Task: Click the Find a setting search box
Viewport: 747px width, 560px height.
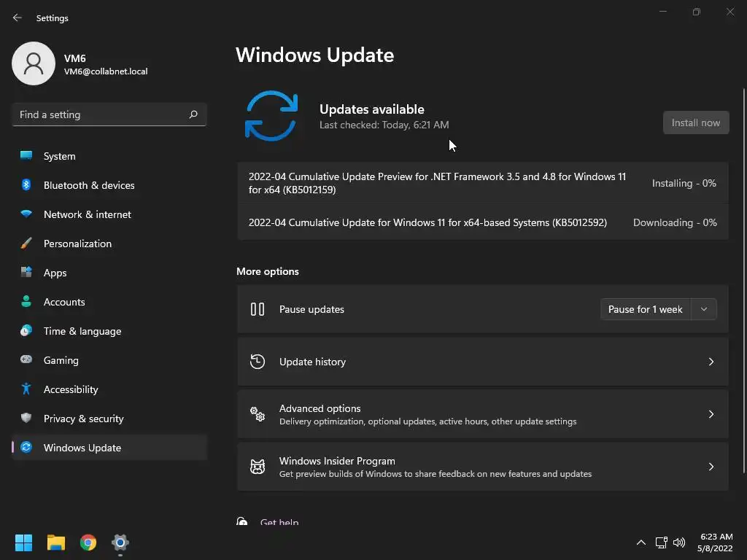Action: [102, 114]
